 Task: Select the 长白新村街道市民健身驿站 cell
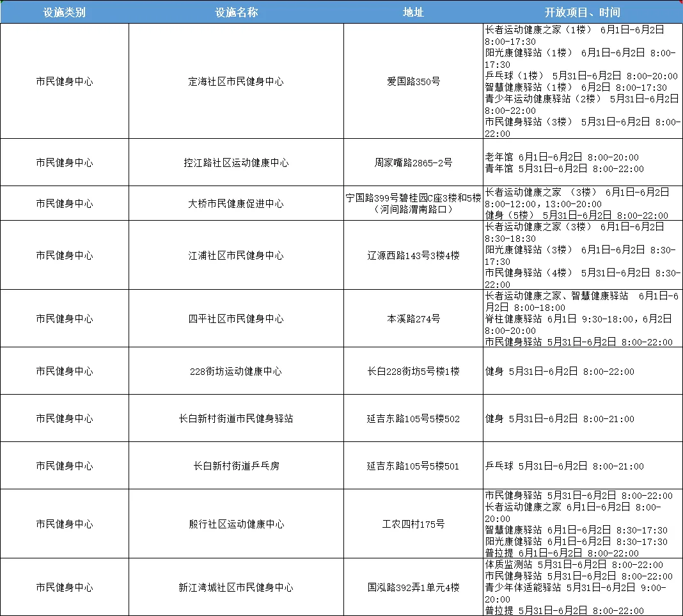[x=236, y=418]
